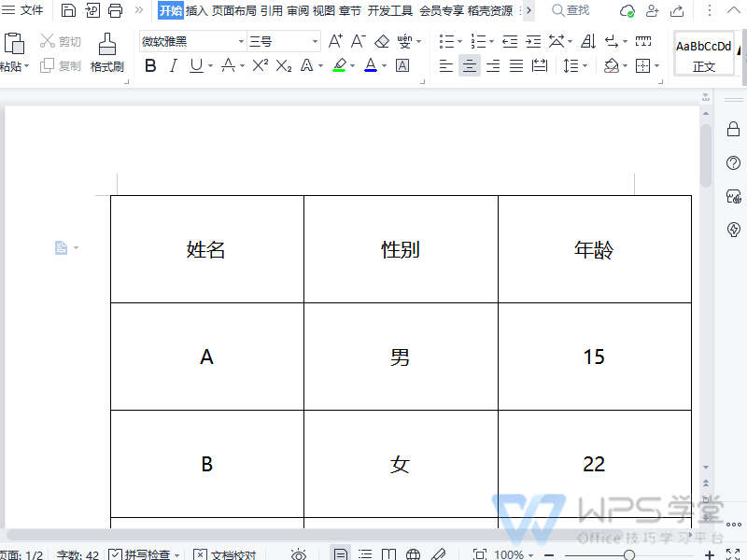Open the 页面布局 (Page Layout) tab
The height and width of the screenshot is (560, 747).
233,10
